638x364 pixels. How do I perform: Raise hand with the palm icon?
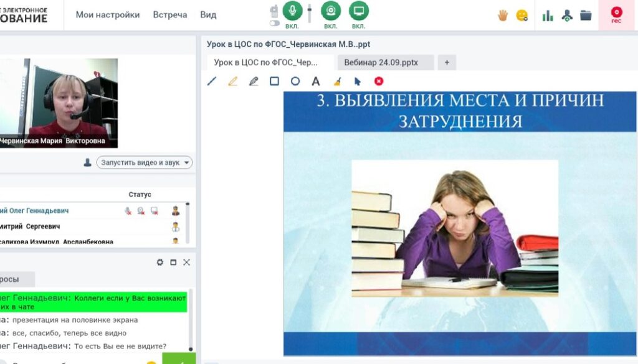point(503,16)
